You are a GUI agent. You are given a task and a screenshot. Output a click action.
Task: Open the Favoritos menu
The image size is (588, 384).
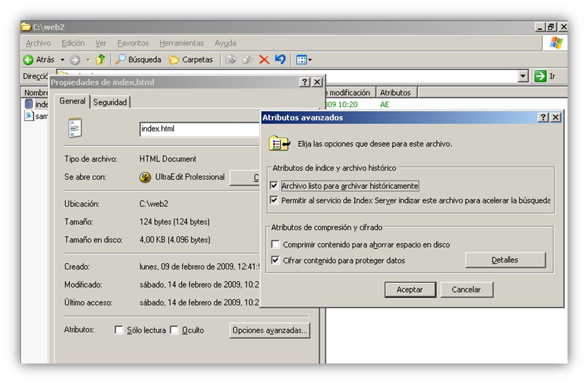133,43
